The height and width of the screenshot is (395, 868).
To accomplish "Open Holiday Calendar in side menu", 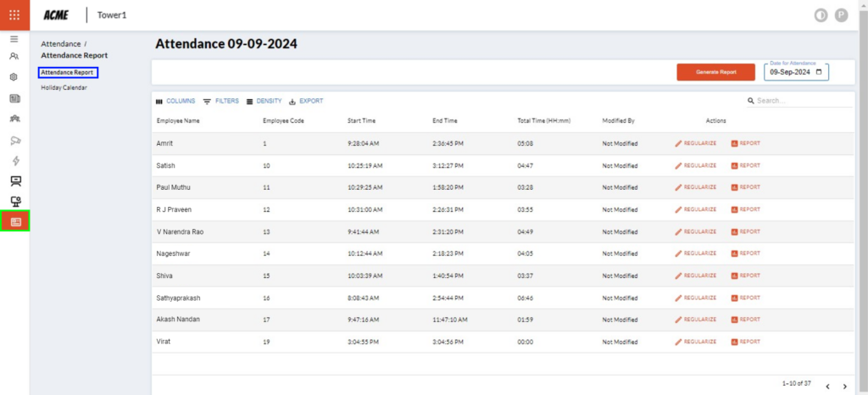I will (64, 87).
